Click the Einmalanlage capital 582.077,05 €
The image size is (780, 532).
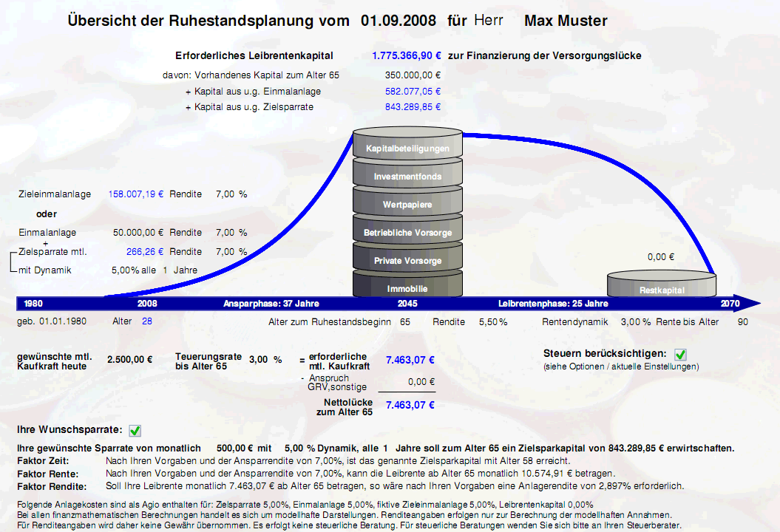413,92
